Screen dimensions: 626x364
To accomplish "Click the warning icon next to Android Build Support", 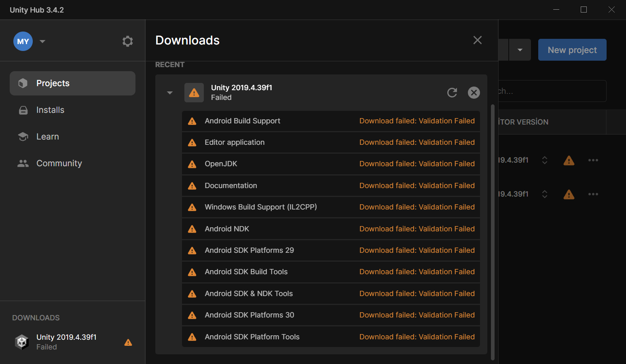I will 192,121.
